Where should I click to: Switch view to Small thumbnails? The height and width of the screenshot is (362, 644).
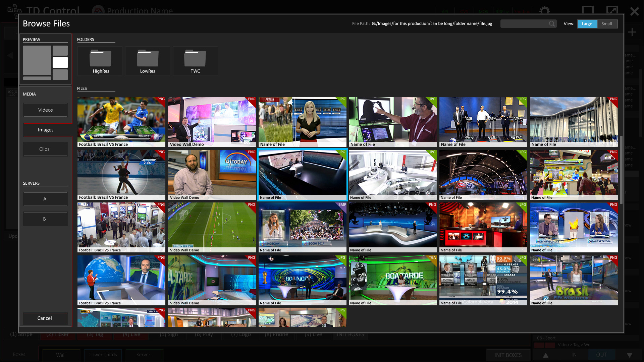click(x=606, y=24)
